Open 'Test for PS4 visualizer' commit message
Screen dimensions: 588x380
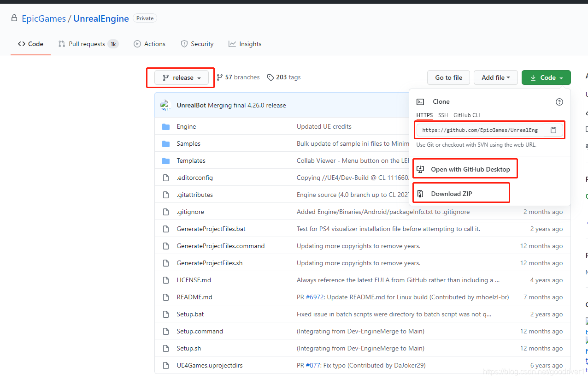388,229
